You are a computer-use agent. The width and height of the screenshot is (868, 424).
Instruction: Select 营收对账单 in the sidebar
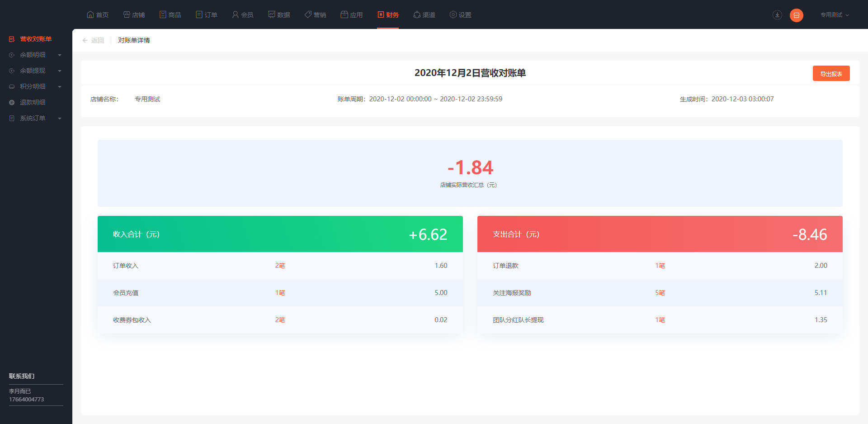click(36, 39)
